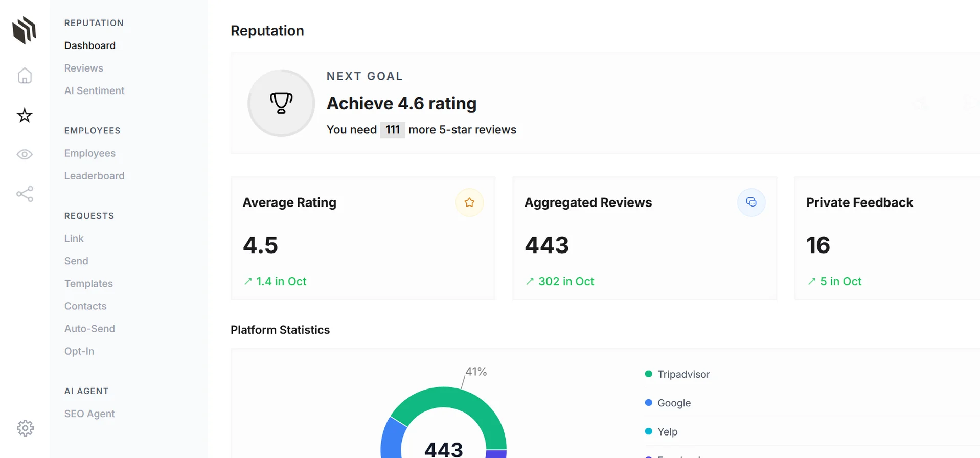Open the SEO Agent

tap(89, 414)
